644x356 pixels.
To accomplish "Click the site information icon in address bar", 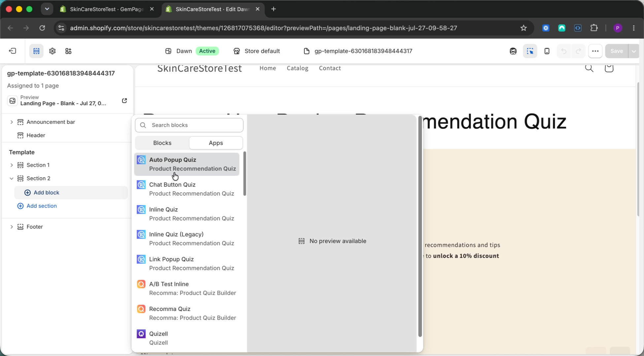I will pyautogui.click(x=61, y=28).
